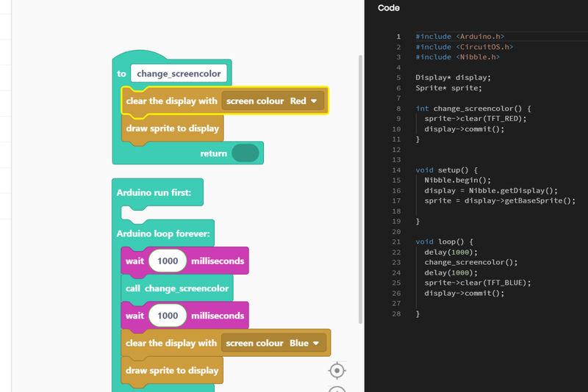Viewport: 588px width, 392px height.
Task: Click the function name field change_screencolor
Action: pos(179,74)
